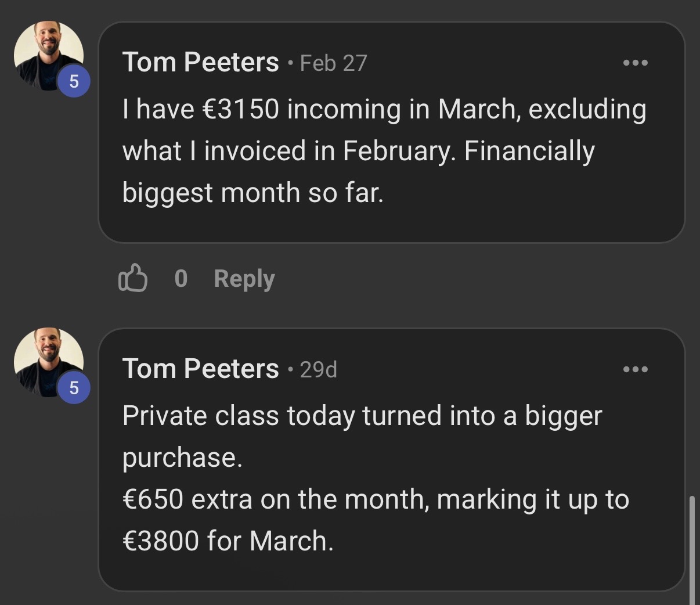Screen dimensions: 700x605
Task: Open Tom Peeters name on Feb 27 comment
Action: pos(200,62)
